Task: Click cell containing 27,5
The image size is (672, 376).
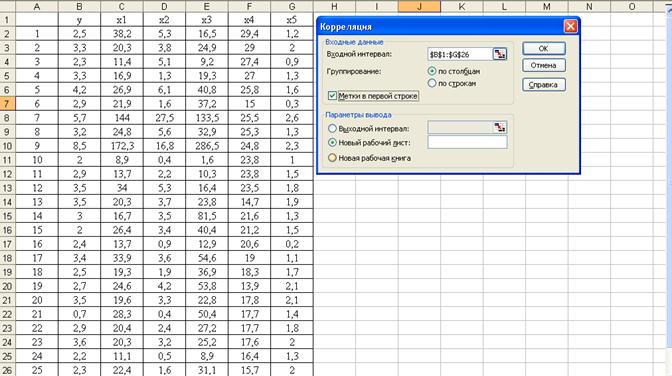Action: 164,118
